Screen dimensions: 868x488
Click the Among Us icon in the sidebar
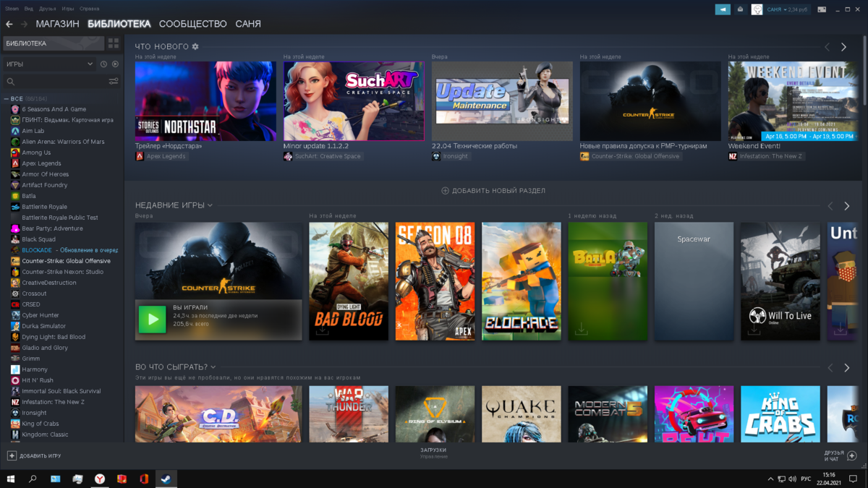tap(15, 153)
